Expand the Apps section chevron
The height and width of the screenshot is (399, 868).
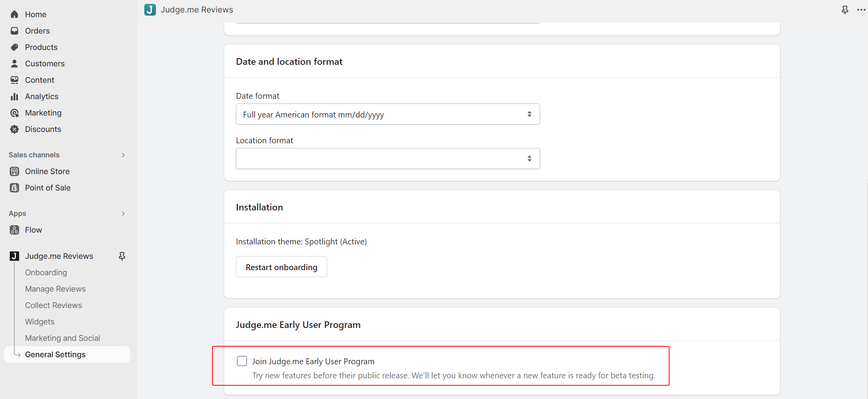click(x=123, y=214)
